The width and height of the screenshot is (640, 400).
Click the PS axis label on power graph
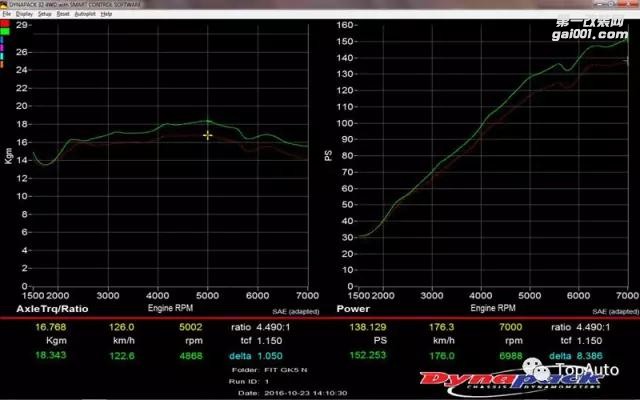click(x=327, y=155)
